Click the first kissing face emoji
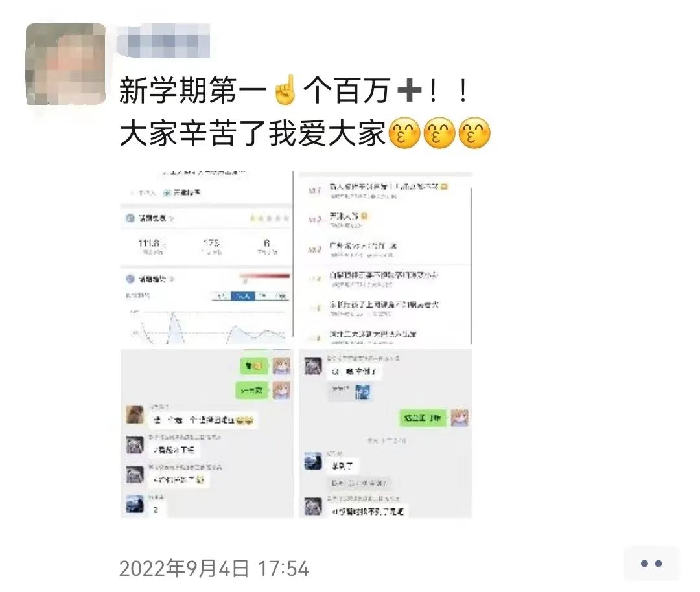Viewport: 700px width, 592px height. coord(404,133)
